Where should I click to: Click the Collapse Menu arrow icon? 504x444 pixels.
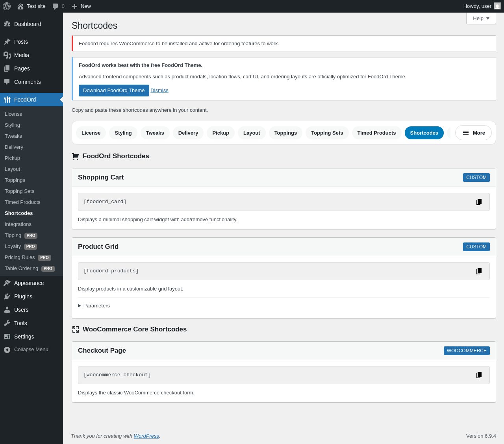click(x=7, y=350)
